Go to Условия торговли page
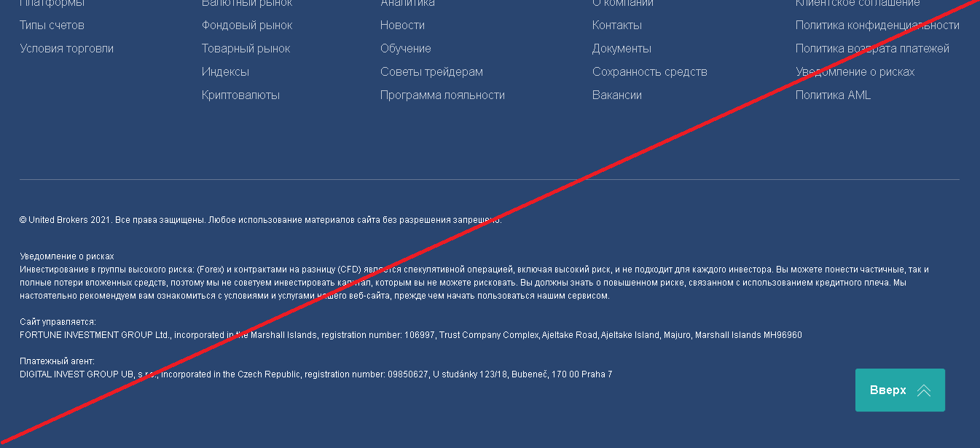 (66, 49)
